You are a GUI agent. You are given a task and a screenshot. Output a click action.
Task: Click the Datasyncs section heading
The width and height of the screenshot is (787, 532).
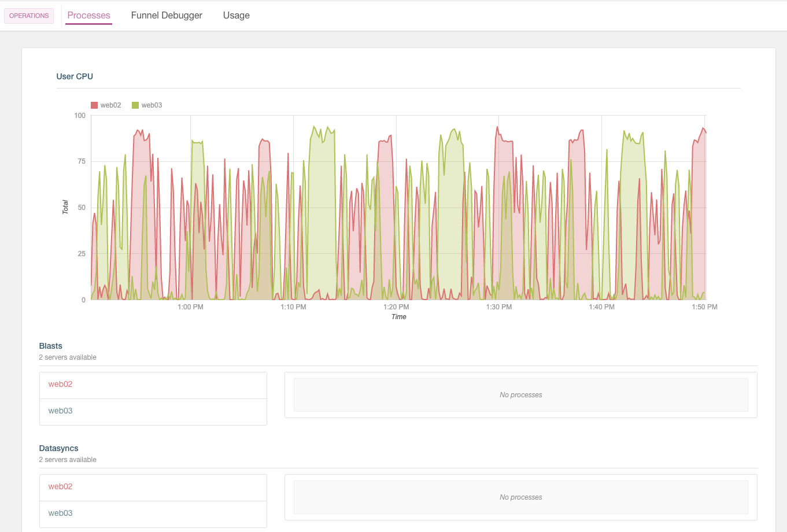pyautogui.click(x=59, y=448)
